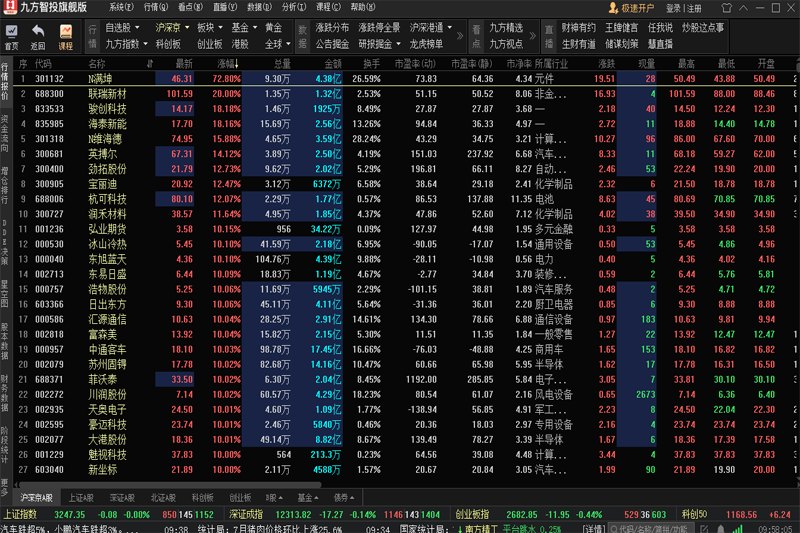Open the 龙虎榜单 button

(x=430, y=44)
